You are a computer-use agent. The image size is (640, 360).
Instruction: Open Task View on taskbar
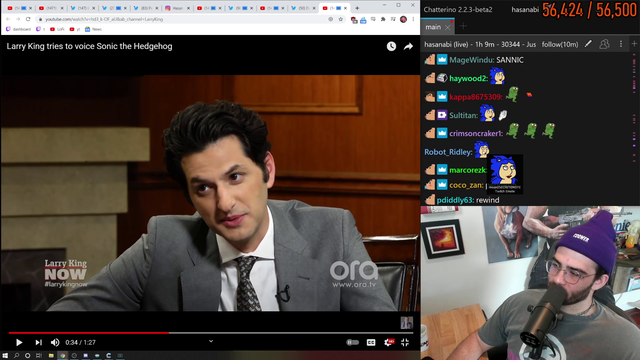39,356
